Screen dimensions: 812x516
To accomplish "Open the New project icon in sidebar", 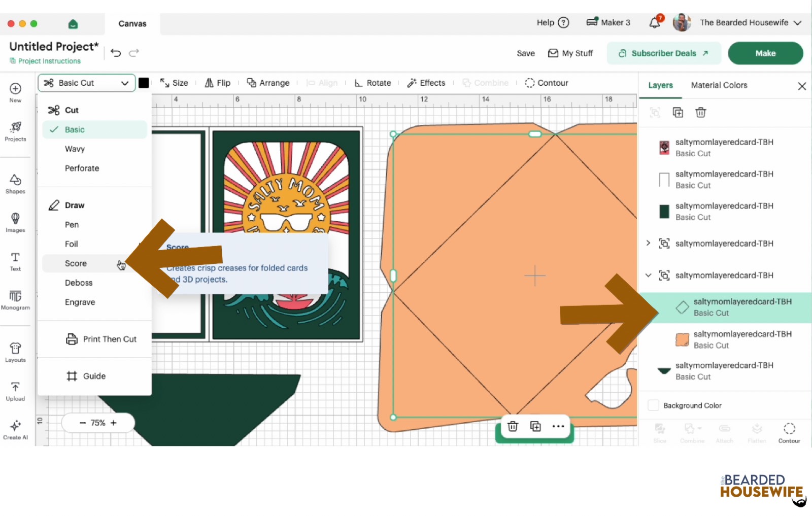I will tap(15, 92).
